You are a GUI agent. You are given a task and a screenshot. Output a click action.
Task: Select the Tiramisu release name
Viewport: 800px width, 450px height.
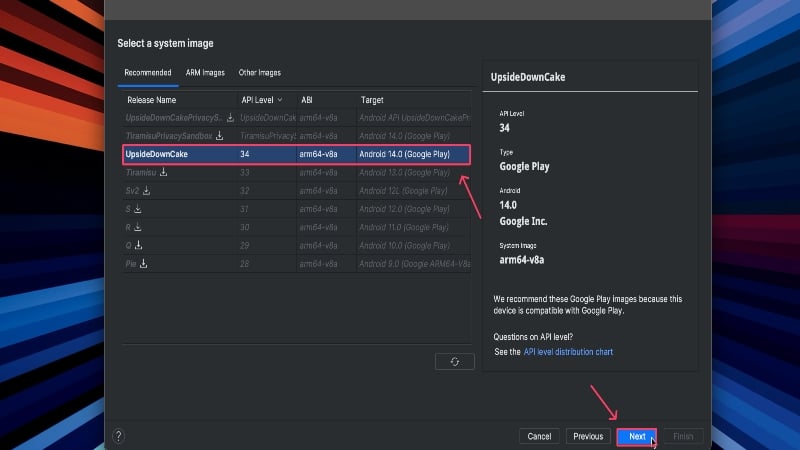[141, 172]
